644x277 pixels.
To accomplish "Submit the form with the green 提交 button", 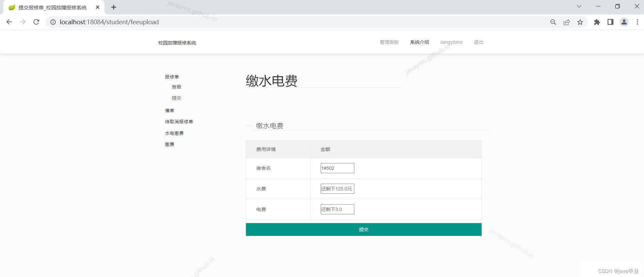I will pyautogui.click(x=363, y=229).
